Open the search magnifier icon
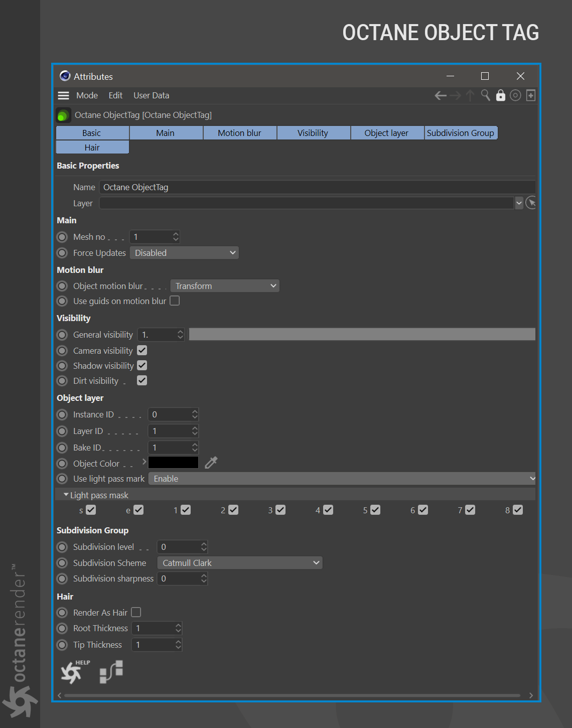Image resolution: width=572 pixels, height=728 pixels. tap(485, 95)
